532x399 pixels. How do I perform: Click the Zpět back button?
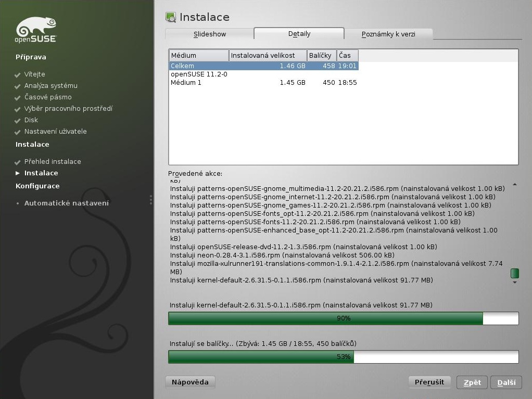pos(472,382)
